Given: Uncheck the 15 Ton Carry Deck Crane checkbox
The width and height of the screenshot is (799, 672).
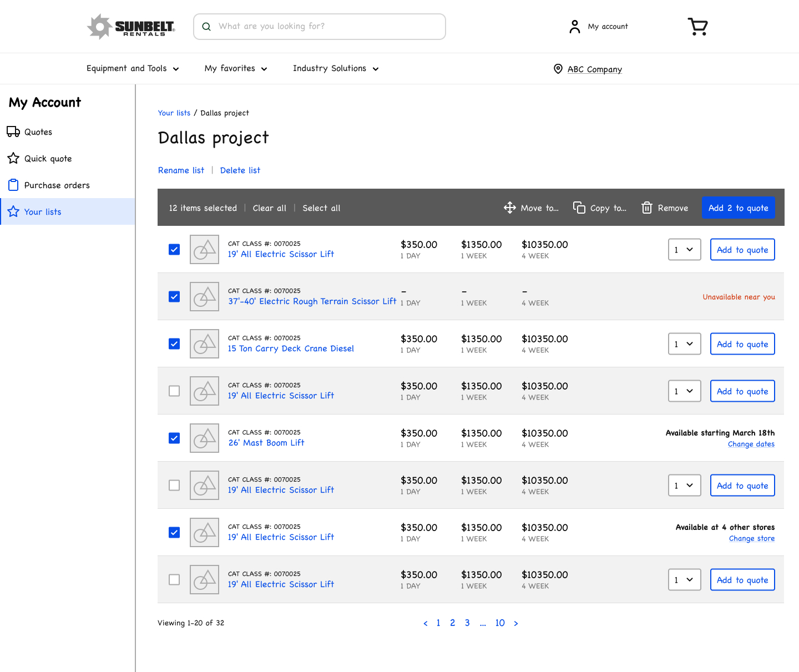Looking at the screenshot, I should 174,343.
